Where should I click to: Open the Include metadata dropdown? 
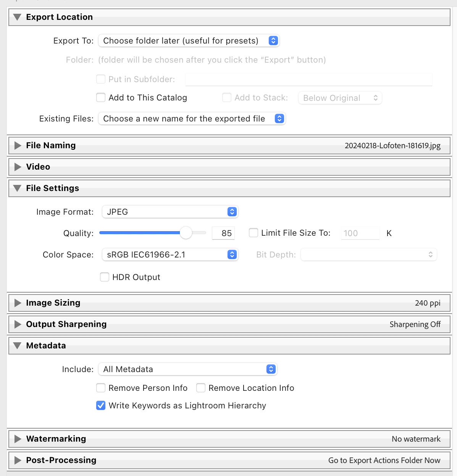[x=187, y=369]
